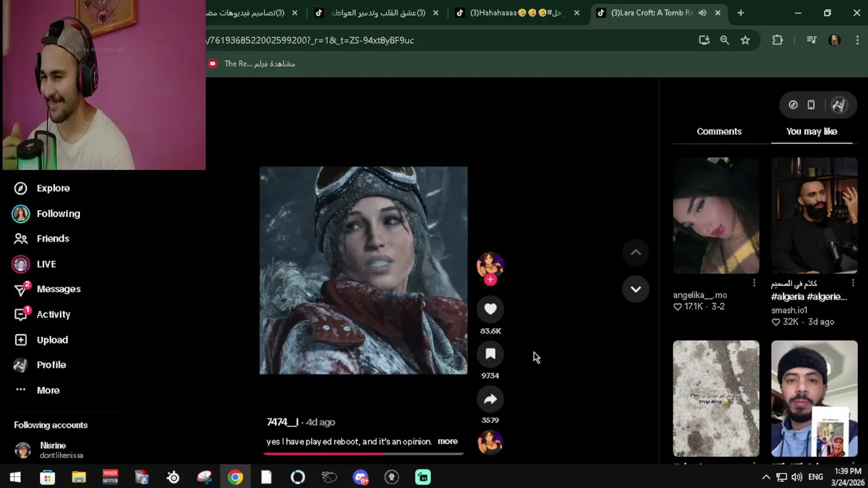868x488 pixels.
Task: Click the Lara Croft video player
Action: tap(363, 270)
